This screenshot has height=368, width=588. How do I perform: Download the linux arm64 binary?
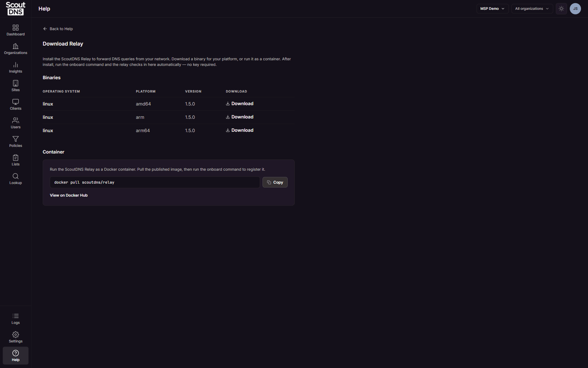coord(239,130)
